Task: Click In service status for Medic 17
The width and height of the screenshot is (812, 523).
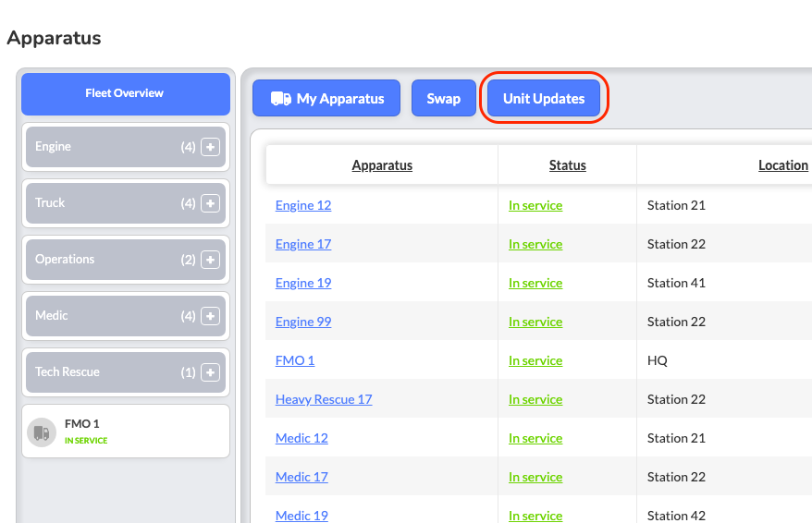Action: pos(535,477)
